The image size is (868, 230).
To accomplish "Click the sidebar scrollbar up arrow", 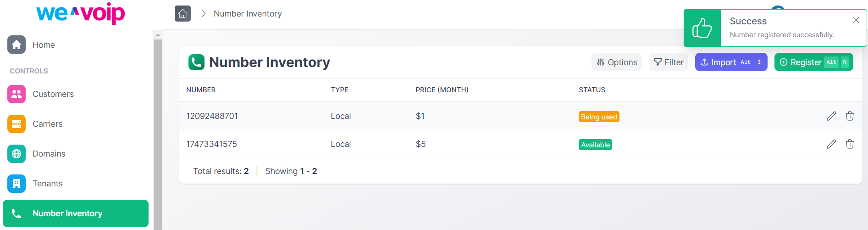I will [x=158, y=35].
